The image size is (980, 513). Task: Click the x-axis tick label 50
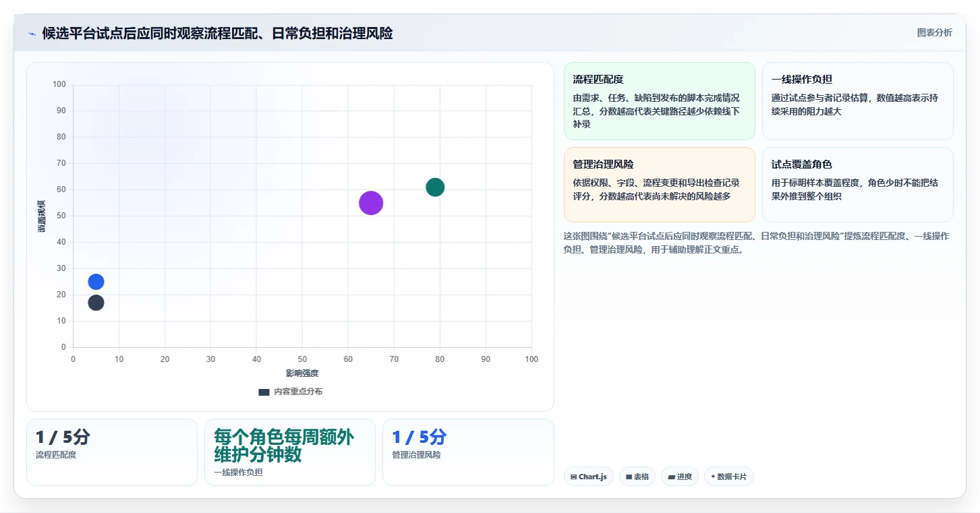click(x=302, y=359)
